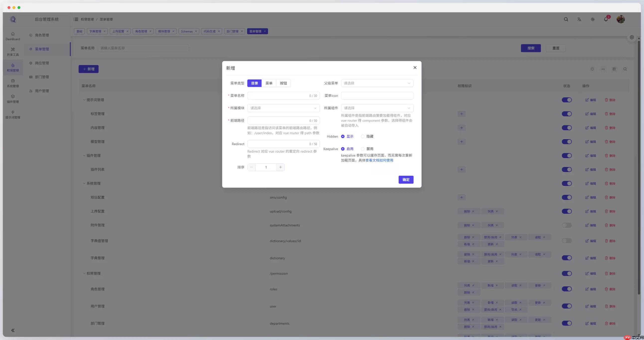The image size is (644, 340).
Task: Open the 插件管理 sidebar icon
Action: point(13,99)
